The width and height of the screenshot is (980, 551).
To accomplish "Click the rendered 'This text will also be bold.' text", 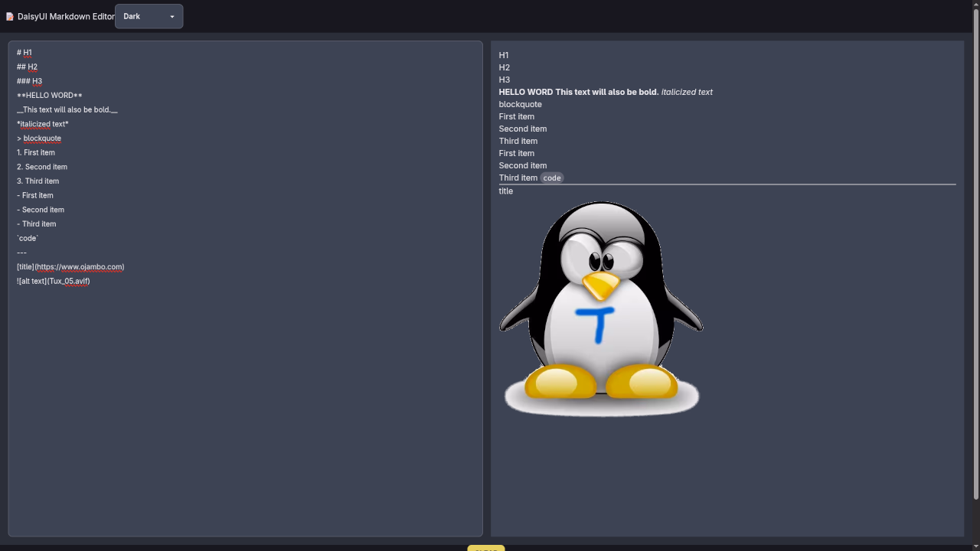I will point(606,92).
